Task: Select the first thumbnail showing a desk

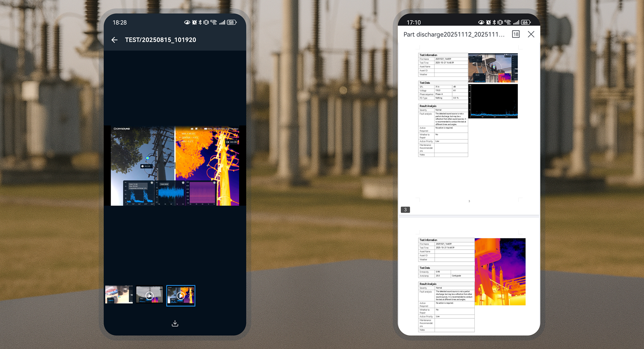Action: coord(119,295)
